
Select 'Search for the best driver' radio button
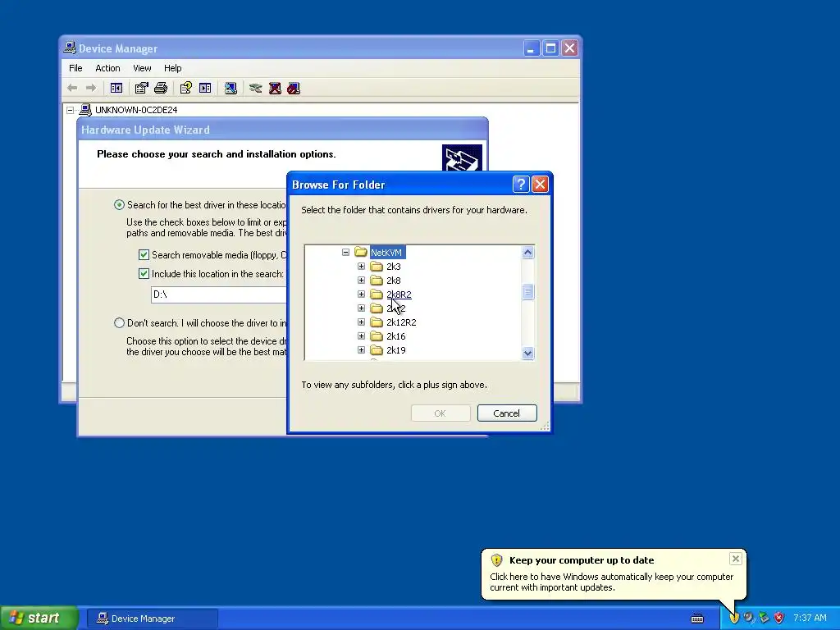tap(119, 204)
